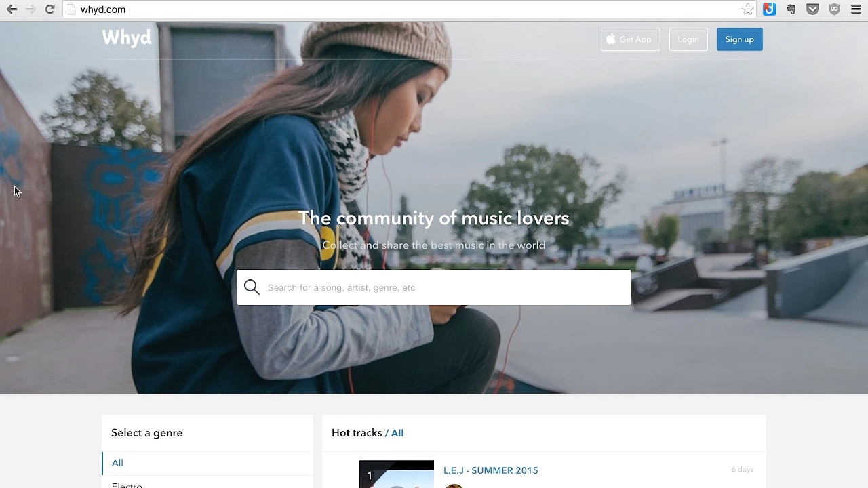Viewport: 868px width, 488px height.
Task: Click the magnifier icon in the search box
Action: click(x=252, y=287)
